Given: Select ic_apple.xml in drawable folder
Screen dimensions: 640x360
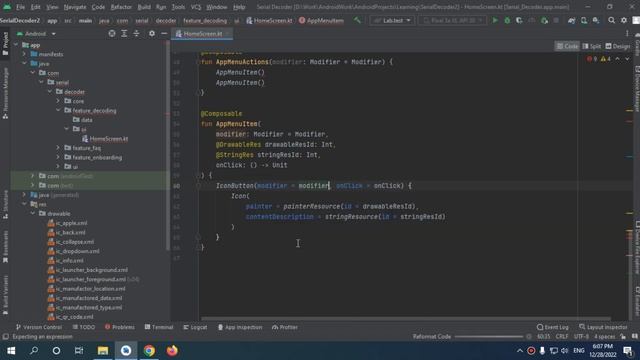Looking at the screenshot, I should 67,223.
